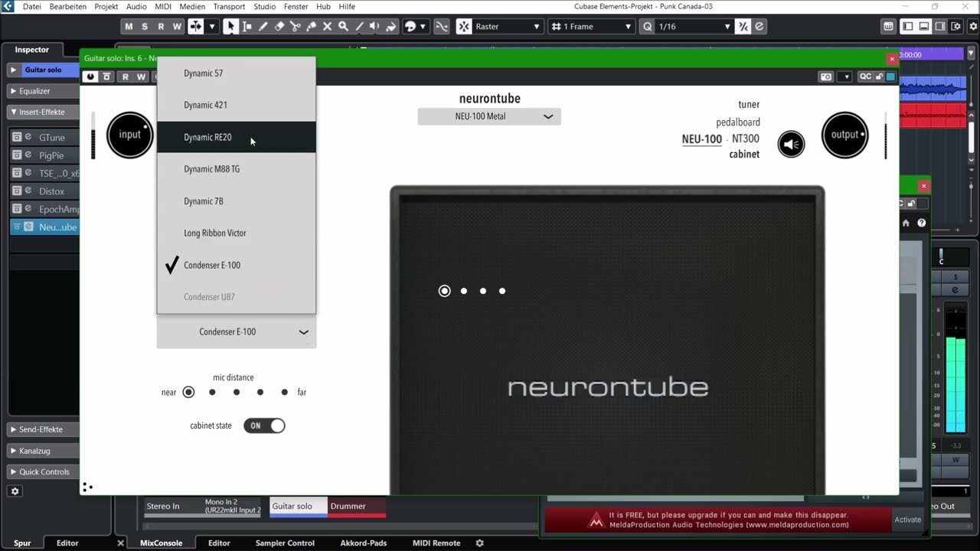Toggle the cabinet state ON switch
980x551 pixels.
click(x=264, y=425)
